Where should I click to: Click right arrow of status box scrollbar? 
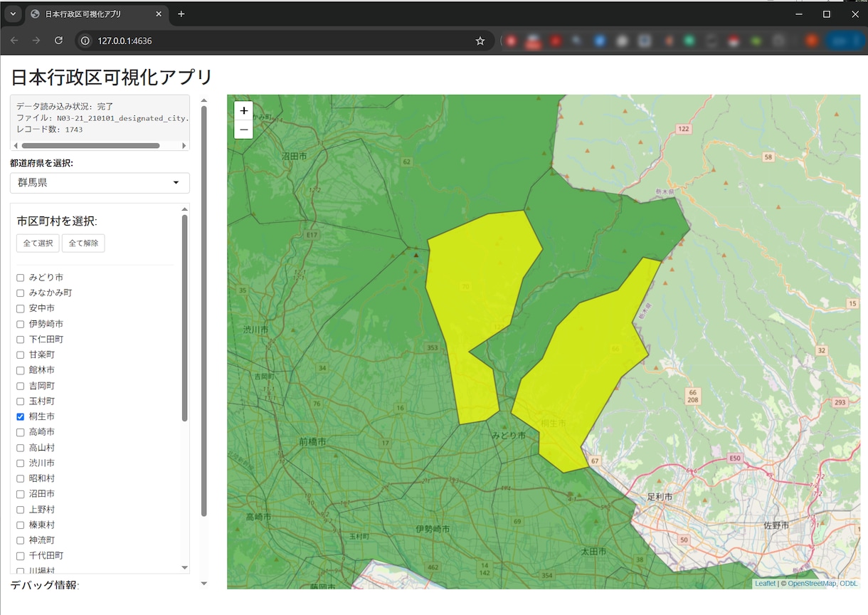tap(184, 145)
